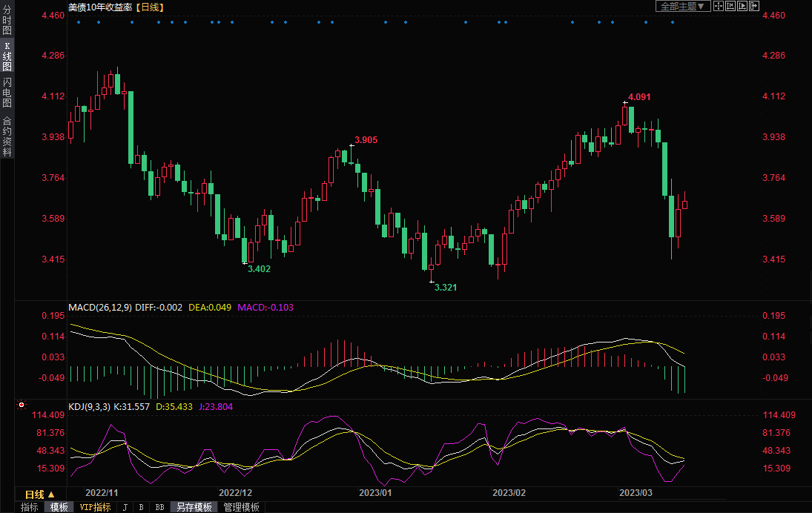812x513 pixels.
Task: Click 另存模板 to save template
Action: pyautogui.click(x=194, y=507)
